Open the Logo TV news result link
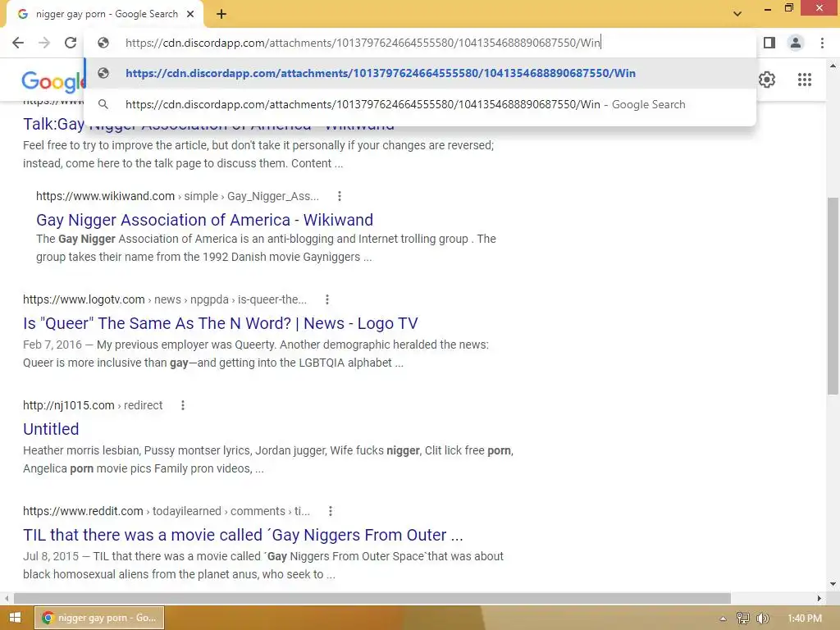The height and width of the screenshot is (630, 840). [x=220, y=323]
